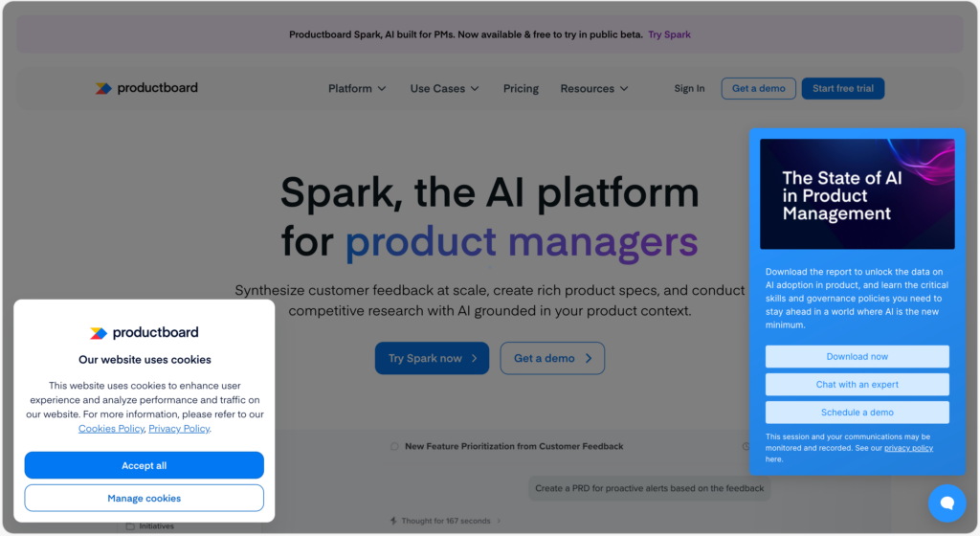Open Manage cookies settings

[144, 498]
